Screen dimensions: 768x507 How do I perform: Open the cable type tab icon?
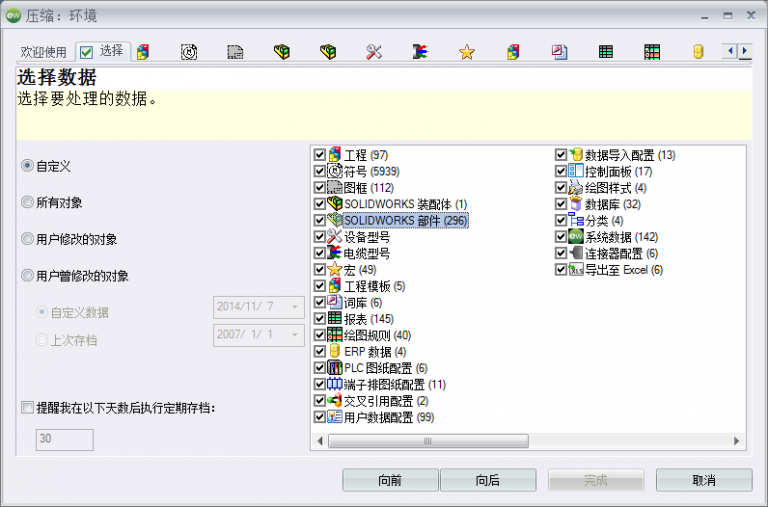click(420, 52)
